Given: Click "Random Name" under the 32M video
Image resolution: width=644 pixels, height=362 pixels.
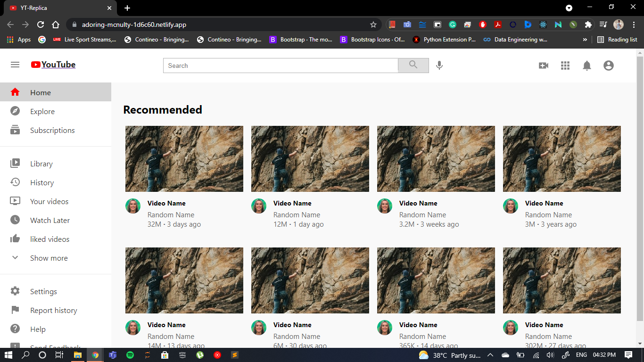Looking at the screenshot, I should pyautogui.click(x=171, y=214).
